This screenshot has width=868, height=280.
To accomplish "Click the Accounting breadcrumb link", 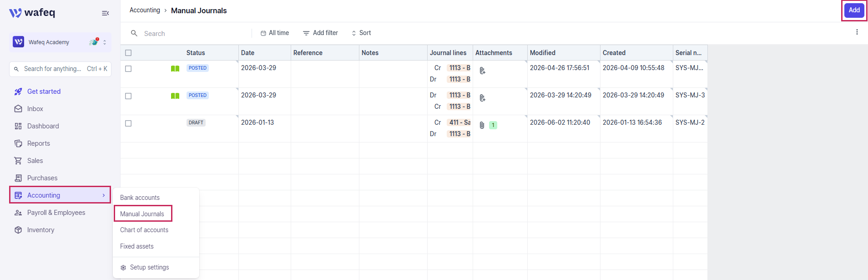I will (x=145, y=10).
